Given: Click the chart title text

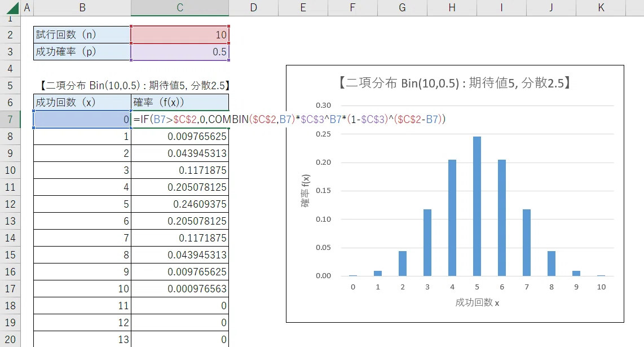Looking at the screenshot, I should click(x=455, y=83).
